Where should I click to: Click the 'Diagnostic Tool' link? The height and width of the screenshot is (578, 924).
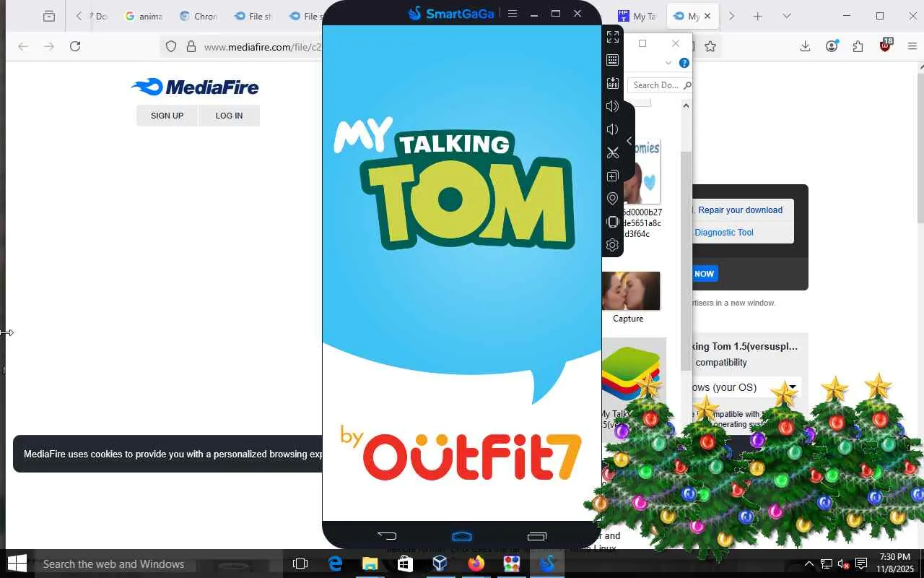point(724,233)
